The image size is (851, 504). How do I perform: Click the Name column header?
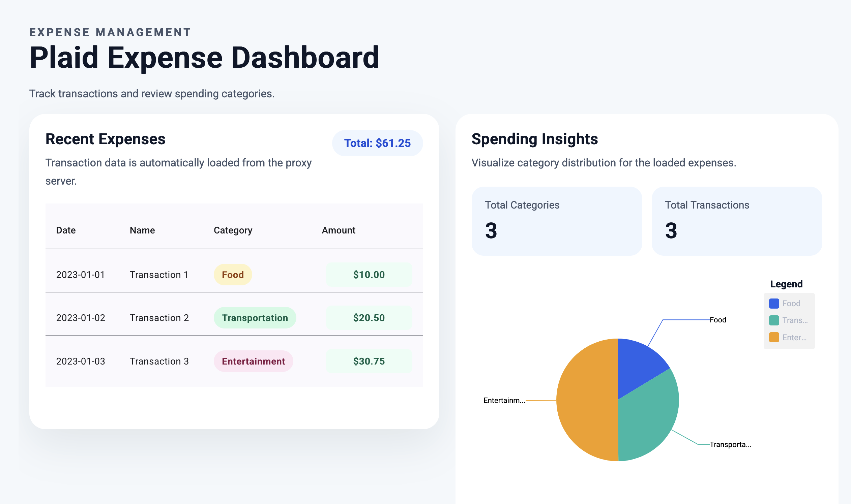(142, 230)
